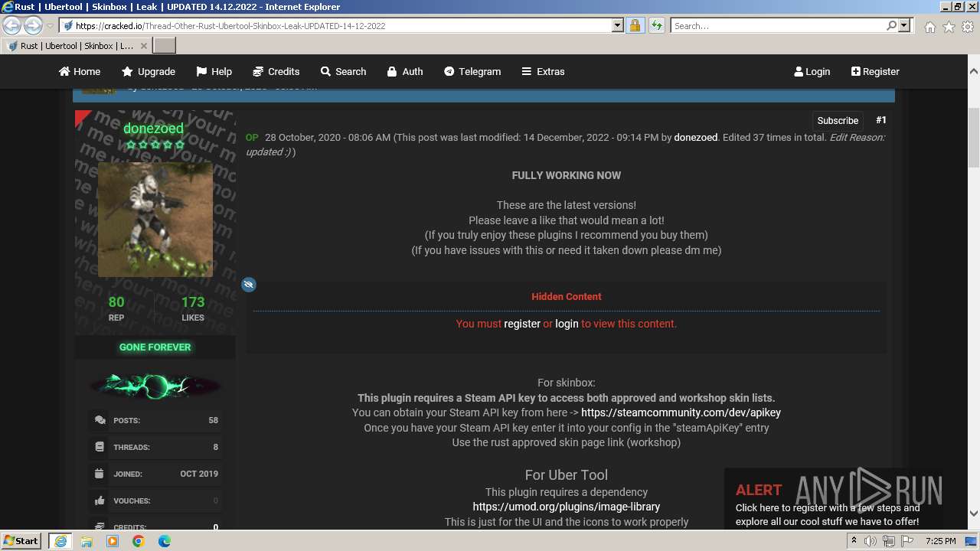Click the network tray icon
The height and width of the screenshot is (551, 980).
click(x=888, y=541)
